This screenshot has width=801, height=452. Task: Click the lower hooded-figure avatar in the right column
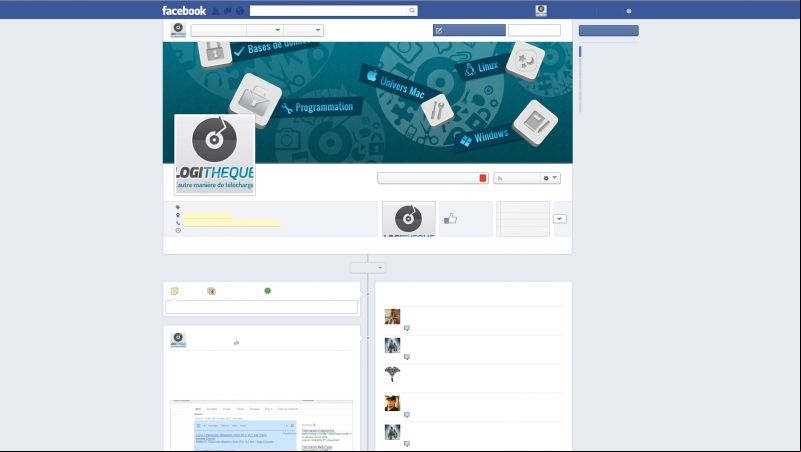tap(392, 432)
